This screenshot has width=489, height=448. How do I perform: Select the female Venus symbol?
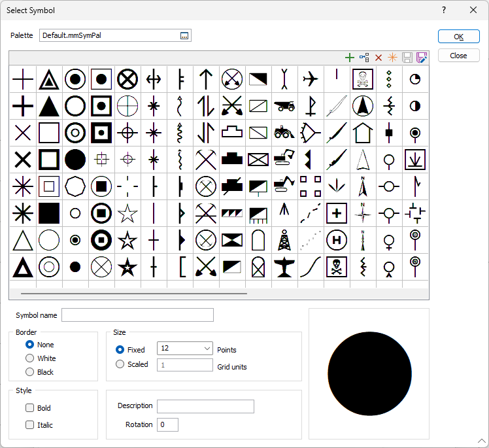389,243
